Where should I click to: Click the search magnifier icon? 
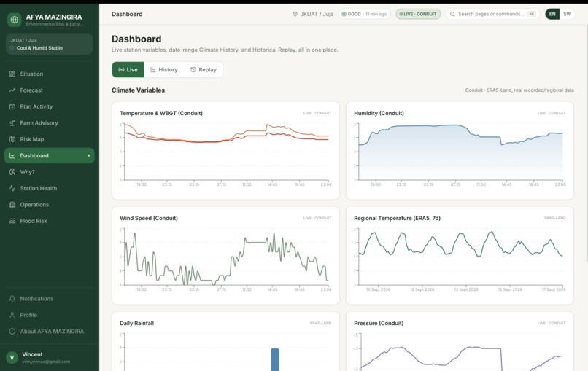452,14
